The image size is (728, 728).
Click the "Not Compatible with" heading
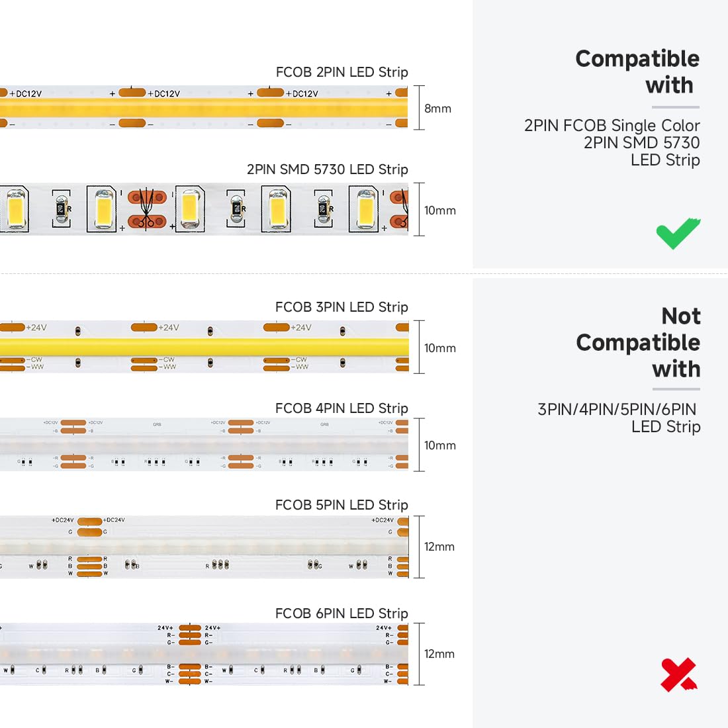(x=638, y=342)
